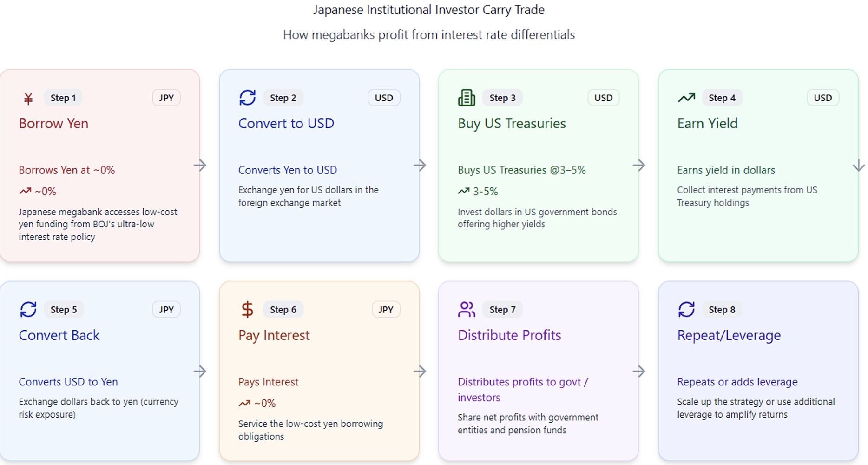The width and height of the screenshot is (868, 465).
Task: Click the yen symbol icon in Step 1
Action: click(28, 98)
